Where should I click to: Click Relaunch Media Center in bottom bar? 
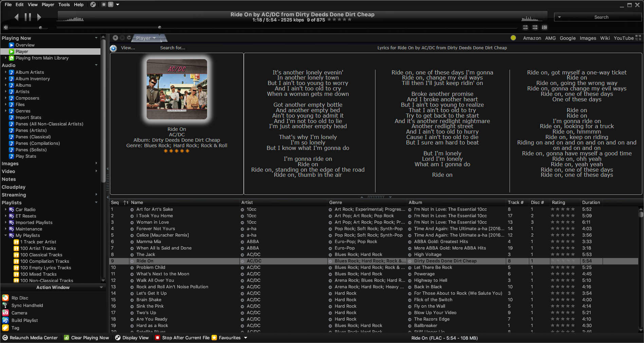tap(30, 338)
